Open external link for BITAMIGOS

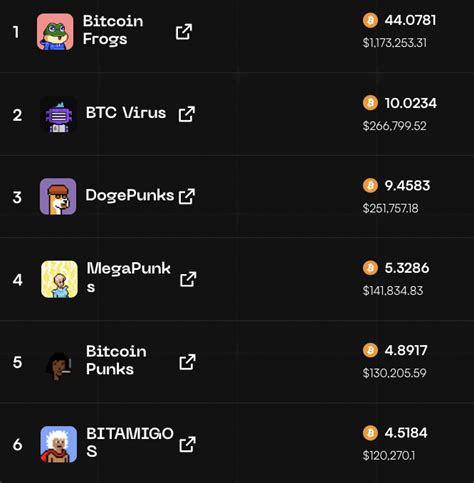187,444
